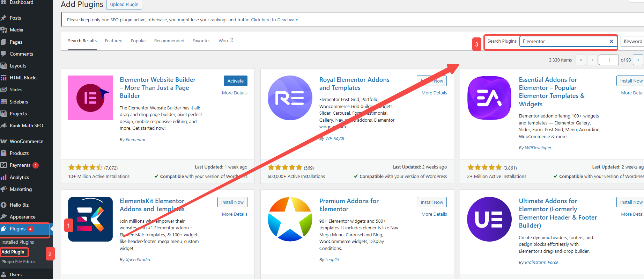Screen dimensions: 644x279
Task: Click the WooCommerce logo icon
Action: pos(3,141)
